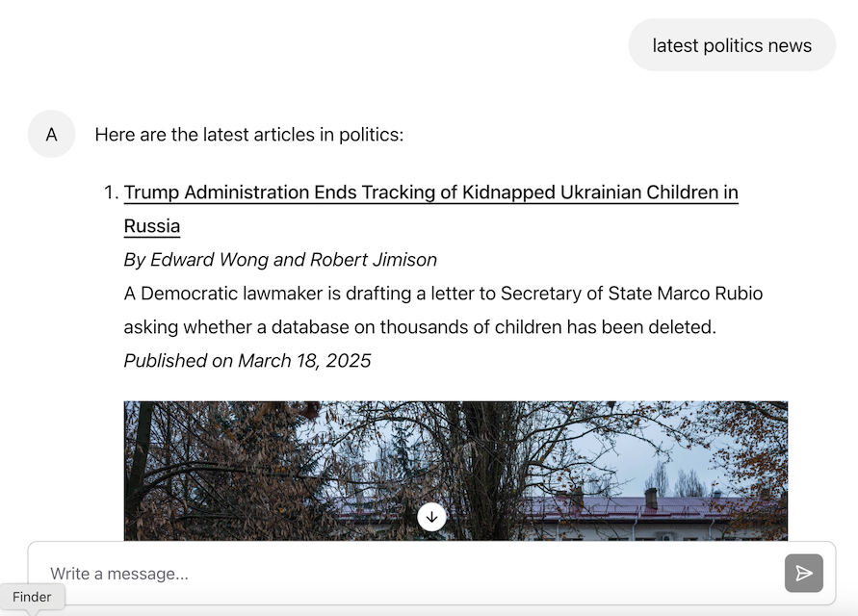Click "Here are the latest articles in politics:" text
The width and height of the screenshot is (858, 616).
[250, 135]
